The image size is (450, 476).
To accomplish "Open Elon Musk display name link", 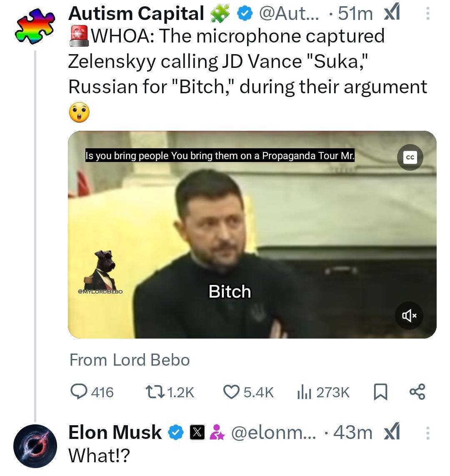I will click(x=115, y=432).
